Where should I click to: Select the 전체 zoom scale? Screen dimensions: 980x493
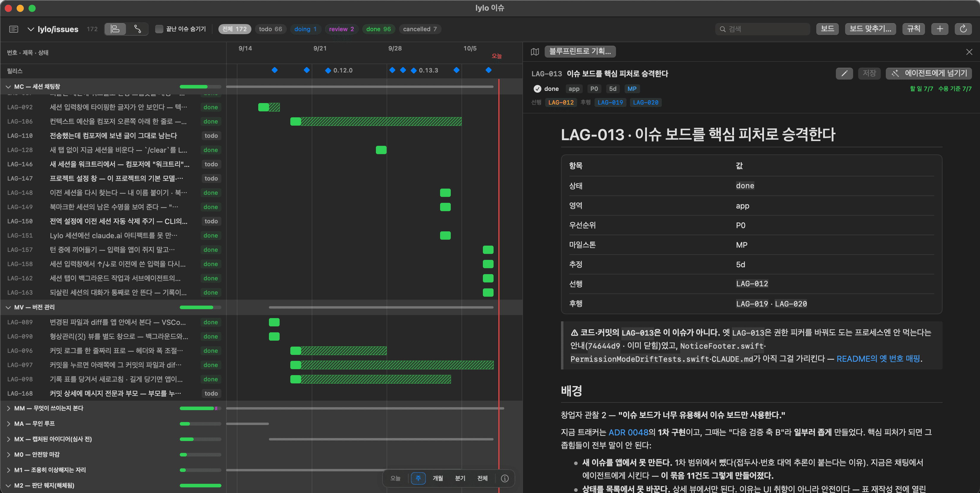482,478
